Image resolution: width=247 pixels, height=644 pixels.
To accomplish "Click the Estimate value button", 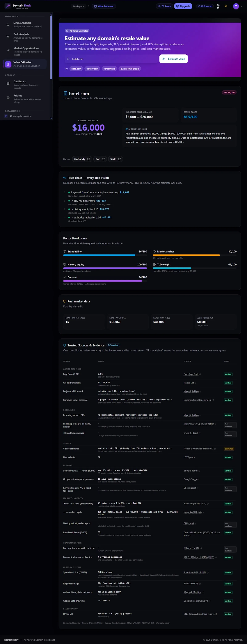I will 174,59.
